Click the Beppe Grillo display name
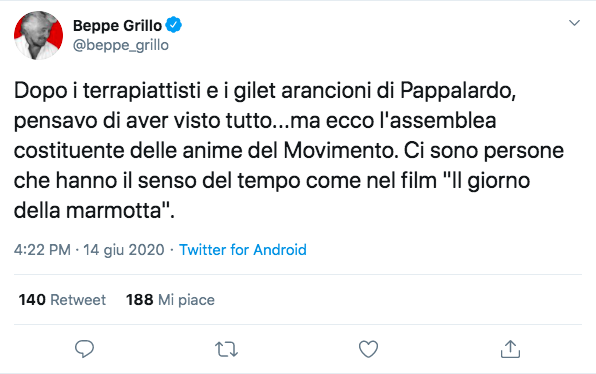The image size is (596, 374). tap(117, 25)
